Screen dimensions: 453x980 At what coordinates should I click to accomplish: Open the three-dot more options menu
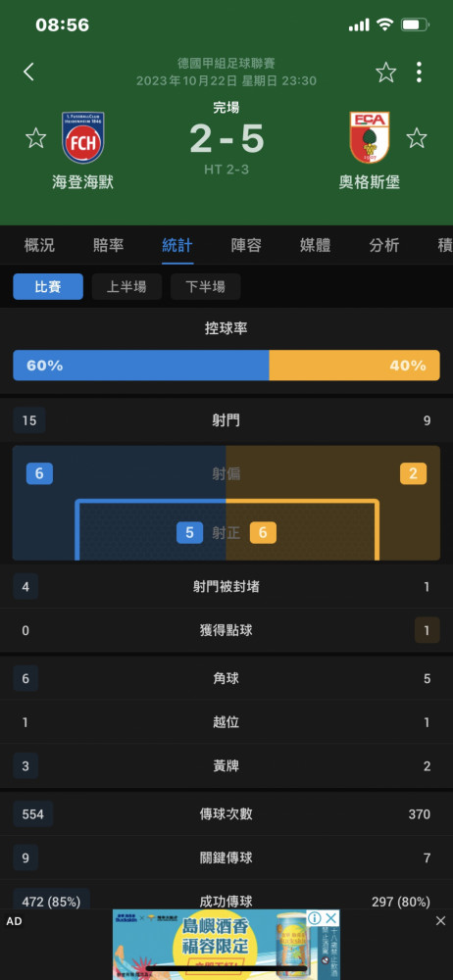420,73
